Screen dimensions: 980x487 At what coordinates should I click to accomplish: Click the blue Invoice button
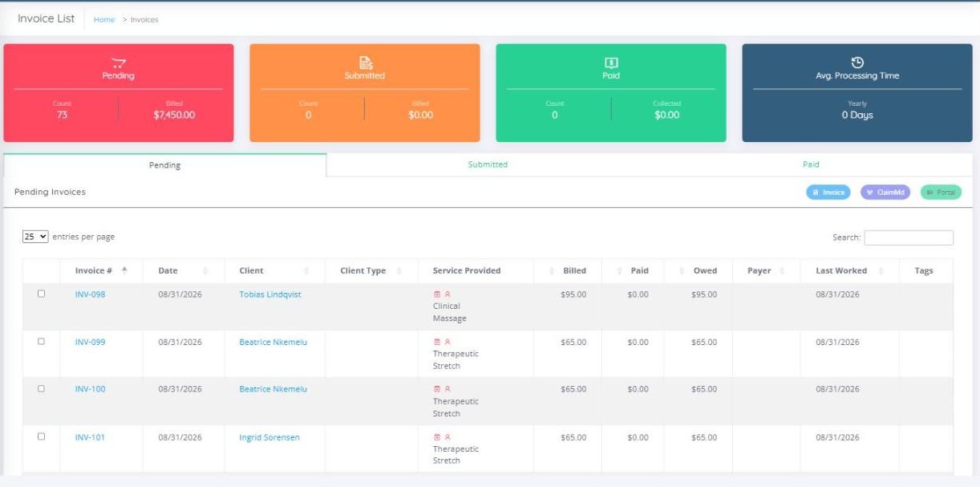(828, 193)
